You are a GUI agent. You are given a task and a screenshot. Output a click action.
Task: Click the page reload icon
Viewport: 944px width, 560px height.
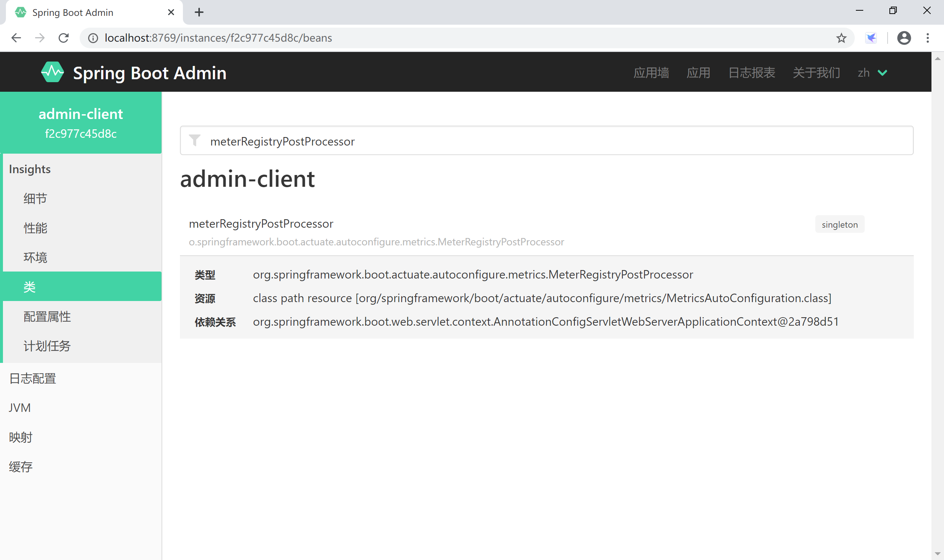(x=63, y=38)
